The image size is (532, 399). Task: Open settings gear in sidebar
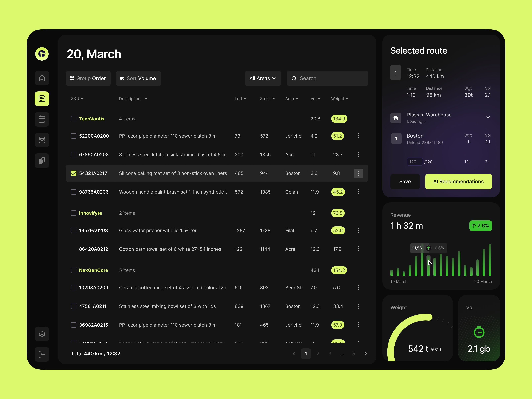tap(42, 334)
